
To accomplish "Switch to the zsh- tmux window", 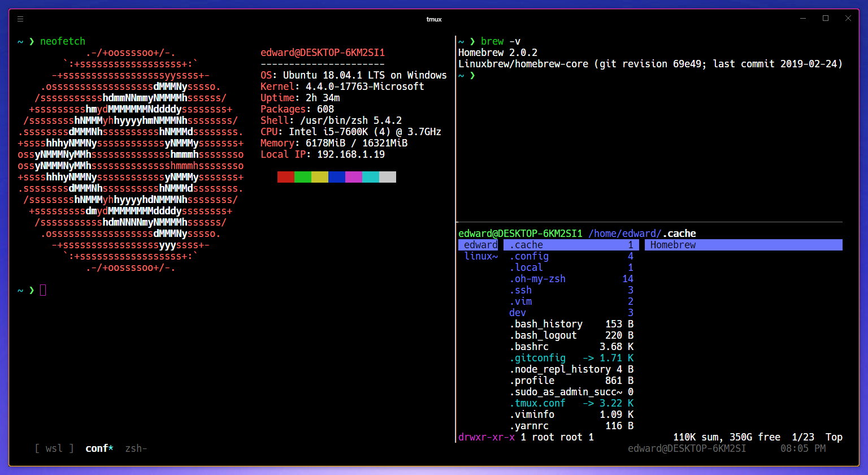I will [x=136, y=448].
